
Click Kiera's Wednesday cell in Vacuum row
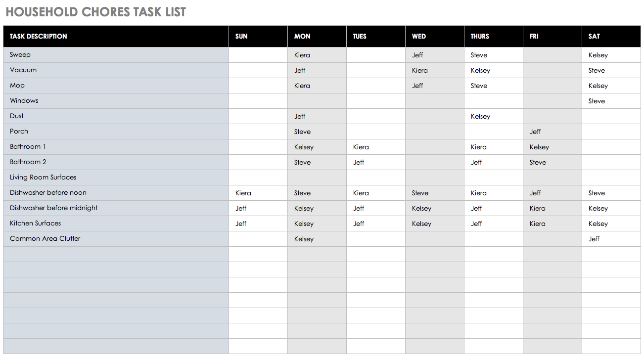(x=420, y=70)
